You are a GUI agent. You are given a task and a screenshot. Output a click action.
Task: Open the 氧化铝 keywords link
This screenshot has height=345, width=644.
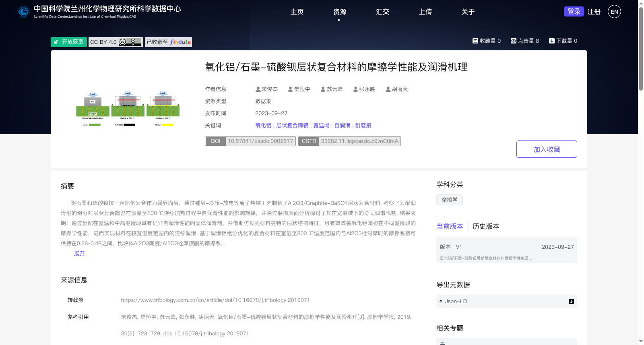point(263,125)
